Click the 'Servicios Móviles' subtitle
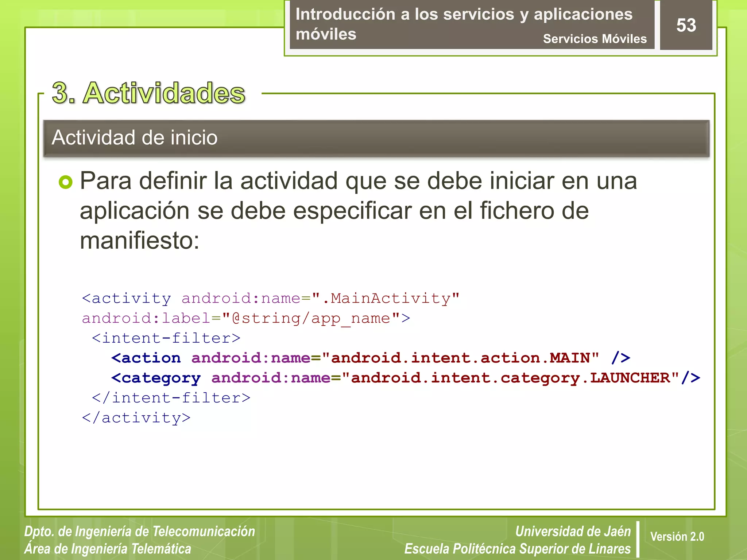747x560 pixels. point(595,39)
